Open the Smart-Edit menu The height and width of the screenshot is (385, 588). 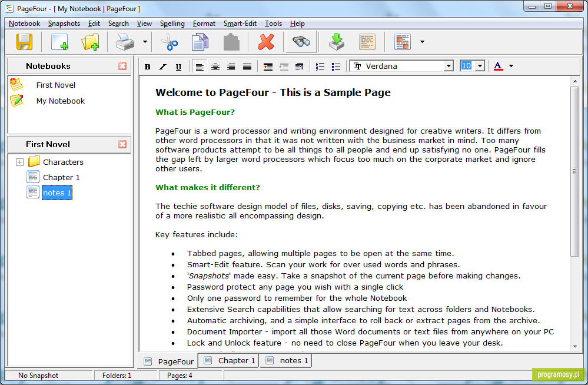pos(240,24)
